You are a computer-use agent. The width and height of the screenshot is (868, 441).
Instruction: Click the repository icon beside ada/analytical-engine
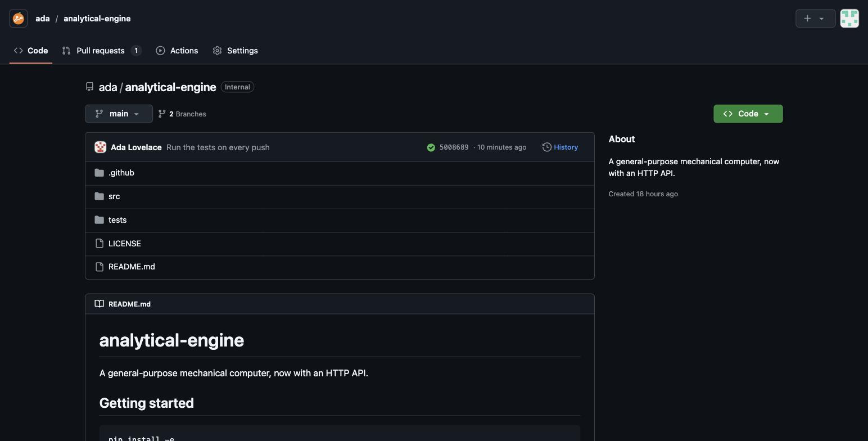pos(89,87)
